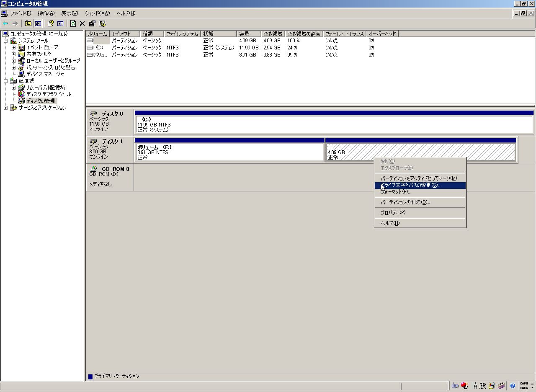Open the ウィンドウ(W) menu
Screen dimensions: 536x392
point(97,13)
